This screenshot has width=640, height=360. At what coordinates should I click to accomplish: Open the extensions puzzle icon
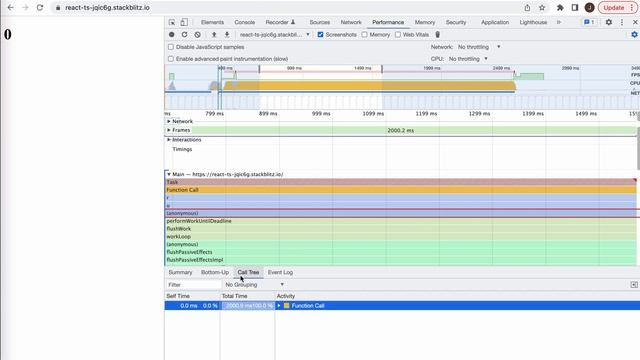(560, 7)
